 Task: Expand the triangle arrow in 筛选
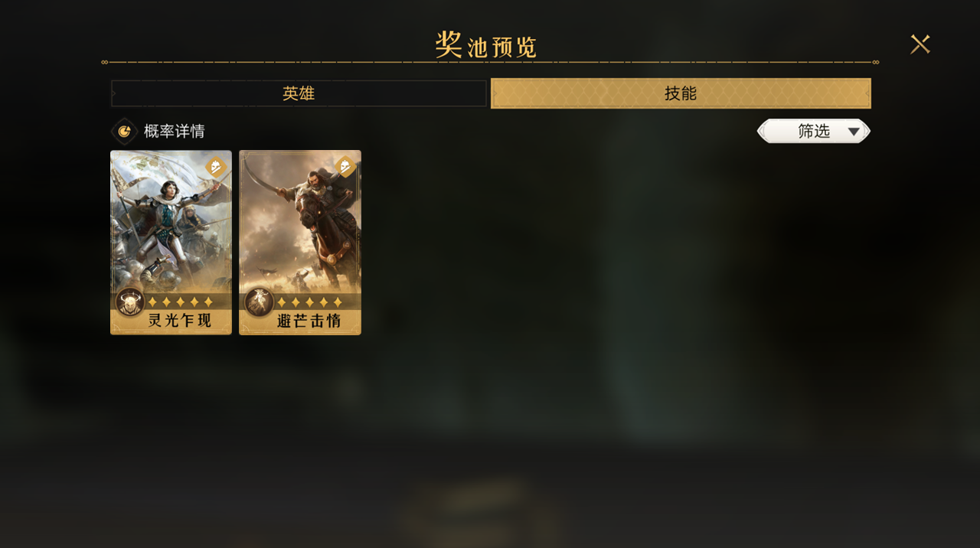854,132
